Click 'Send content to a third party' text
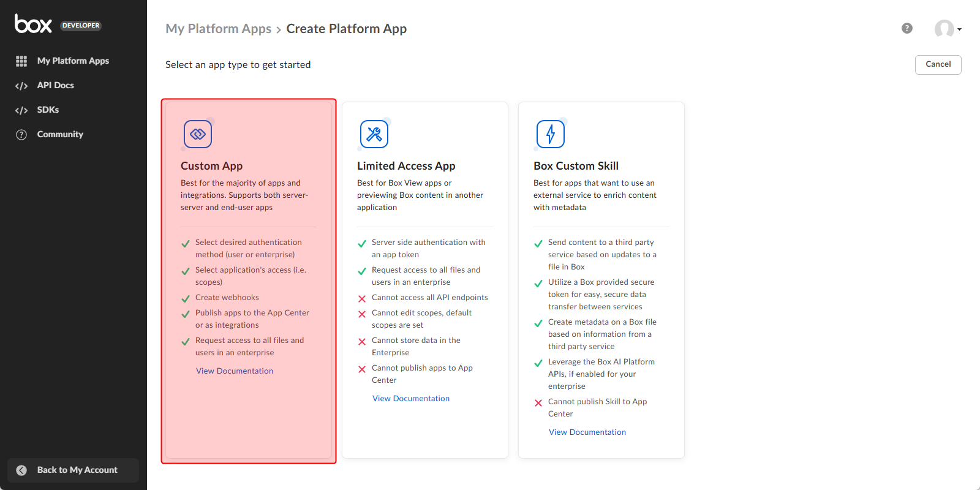 pyautogui.click(x=601, y=243)
